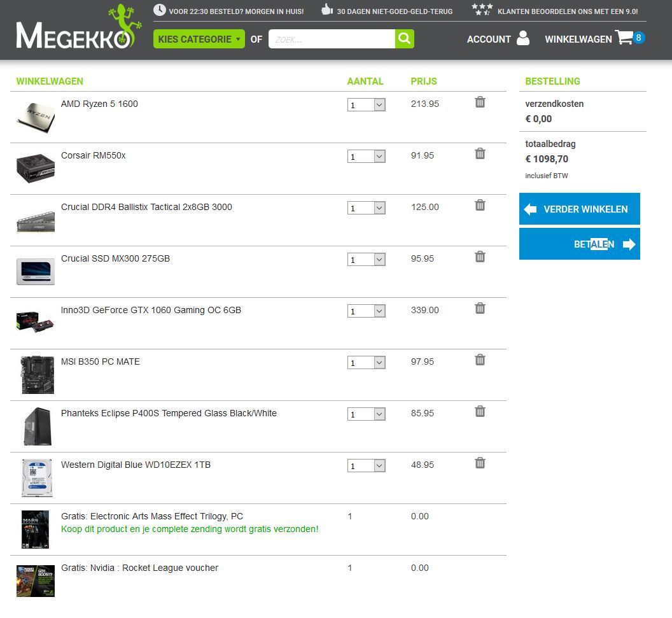The width and height of the screenshot is (672, 618).
Task: Open quantity dropdown for Corsair RM550x
Action: (x=367, y=157)
